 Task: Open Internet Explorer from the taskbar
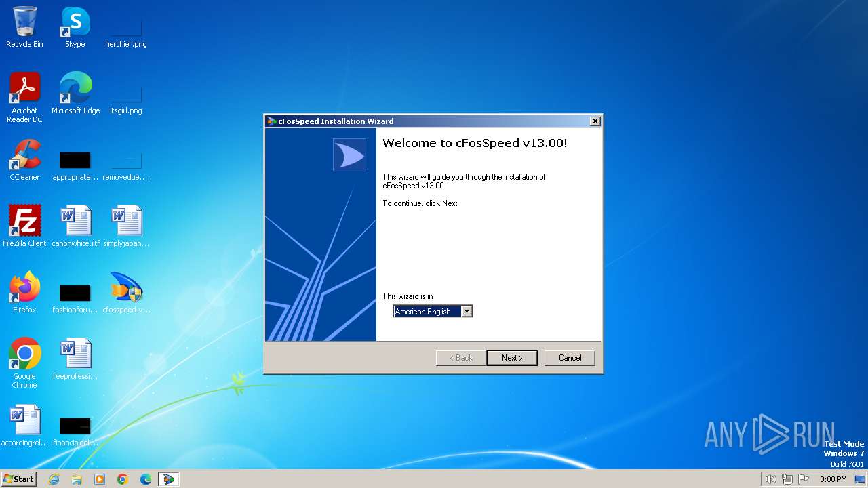(54, 479)
